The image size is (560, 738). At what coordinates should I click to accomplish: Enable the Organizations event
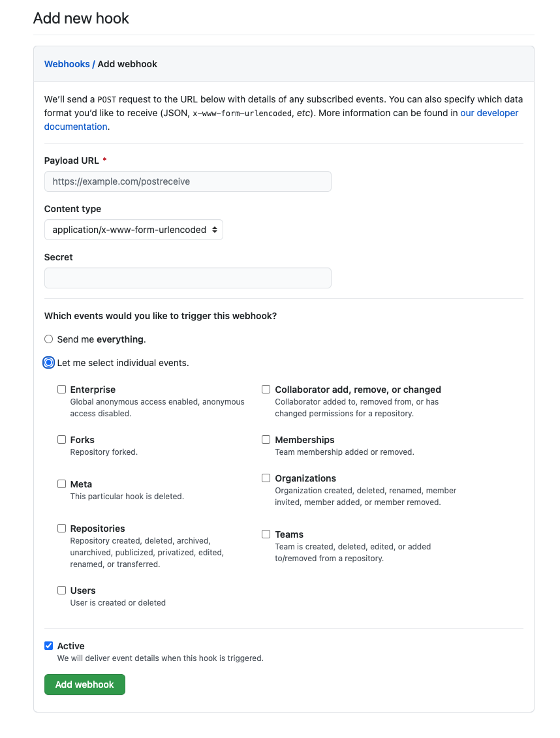coord(266,478)
